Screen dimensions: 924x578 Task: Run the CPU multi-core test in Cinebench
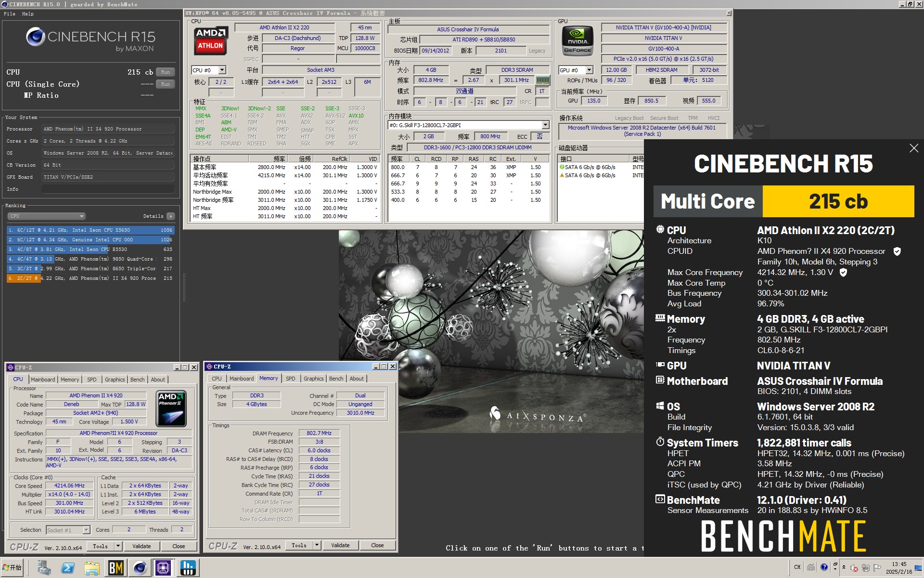[166, 72]
